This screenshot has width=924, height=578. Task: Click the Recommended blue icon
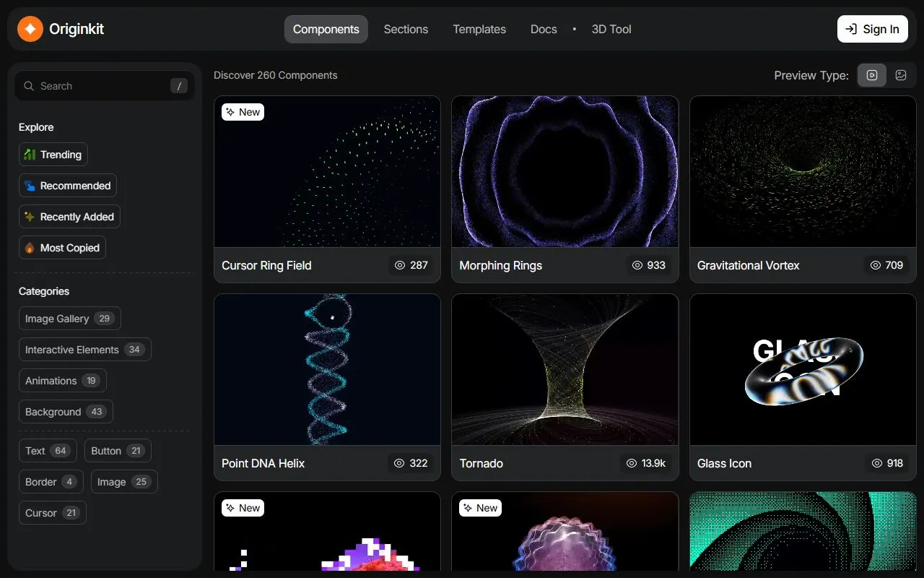(30, 186)
